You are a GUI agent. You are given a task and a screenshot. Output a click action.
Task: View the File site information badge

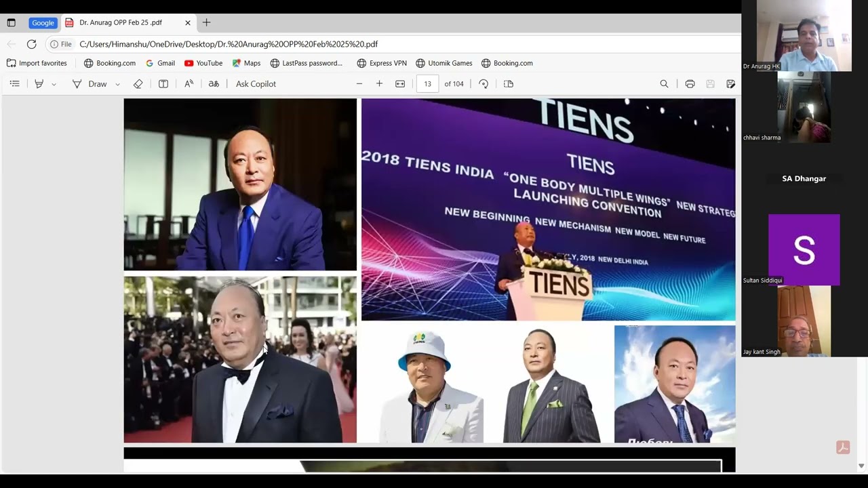tap(61, 44)
